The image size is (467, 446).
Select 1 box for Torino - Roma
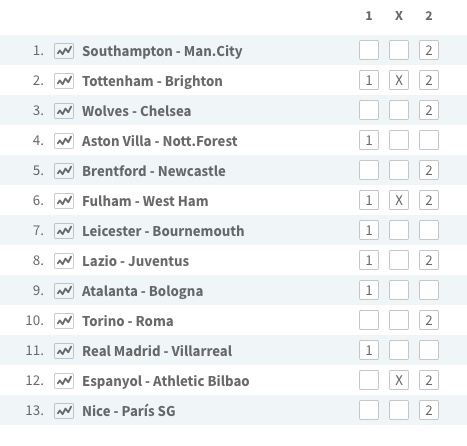click(x=369, y=320)
